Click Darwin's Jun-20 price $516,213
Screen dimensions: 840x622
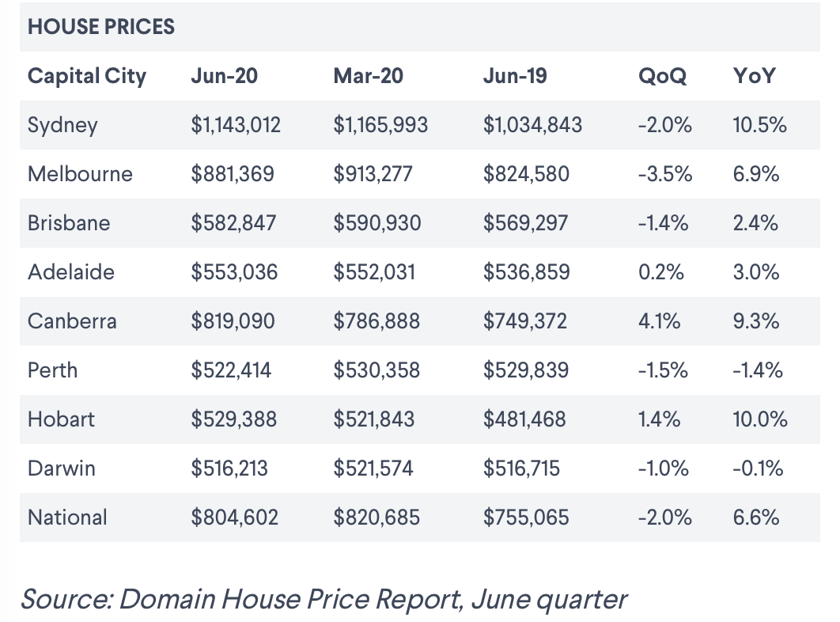(x=229, y=468)
